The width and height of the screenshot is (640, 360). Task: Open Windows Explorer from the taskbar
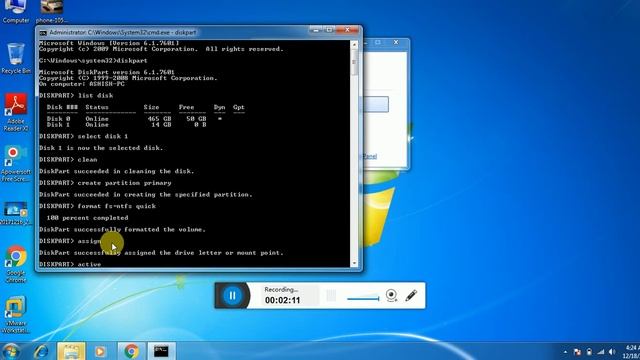[x=71, y=351]
